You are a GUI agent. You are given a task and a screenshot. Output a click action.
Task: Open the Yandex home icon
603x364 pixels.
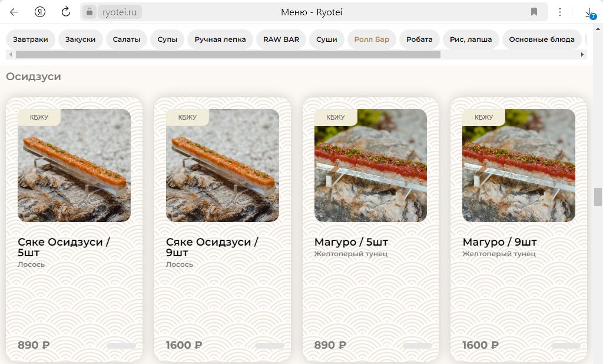coord(40,12)
